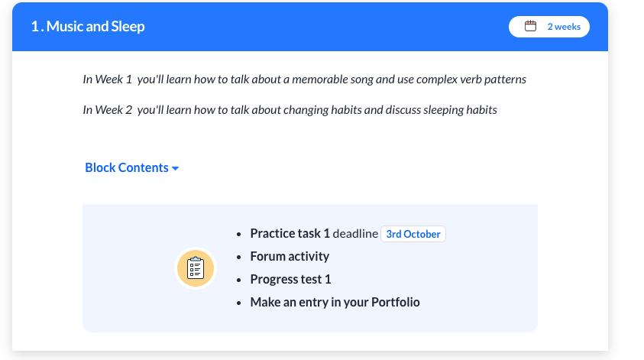Open the 2 weeks duration badge
This screenshot has width=644, height=360.
pos(549,27)
